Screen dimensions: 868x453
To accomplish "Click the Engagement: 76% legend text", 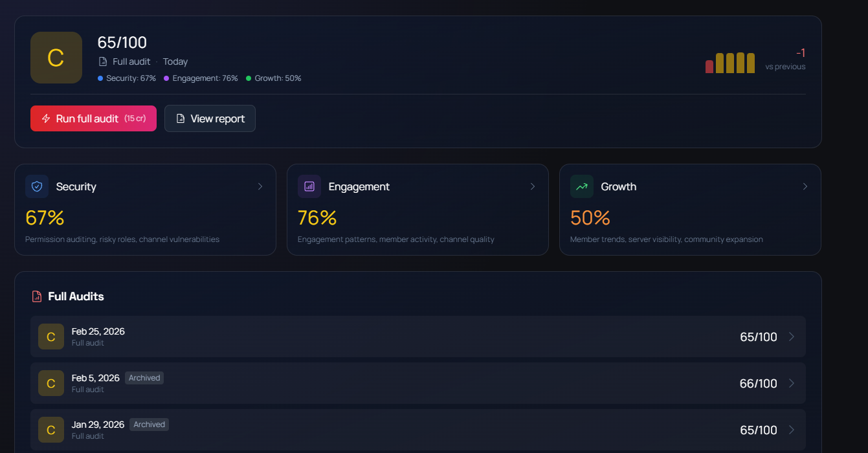I will (x=205, y=78).
